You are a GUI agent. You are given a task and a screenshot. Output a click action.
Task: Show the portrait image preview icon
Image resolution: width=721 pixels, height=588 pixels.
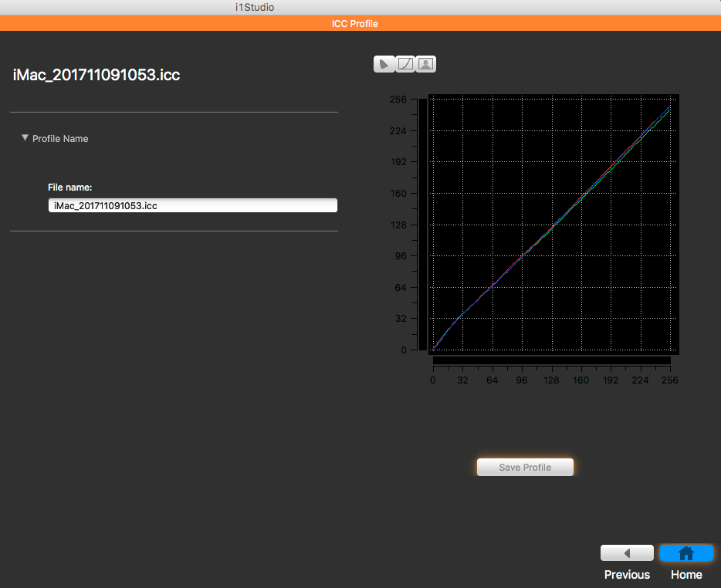click(x=426, y=64)
